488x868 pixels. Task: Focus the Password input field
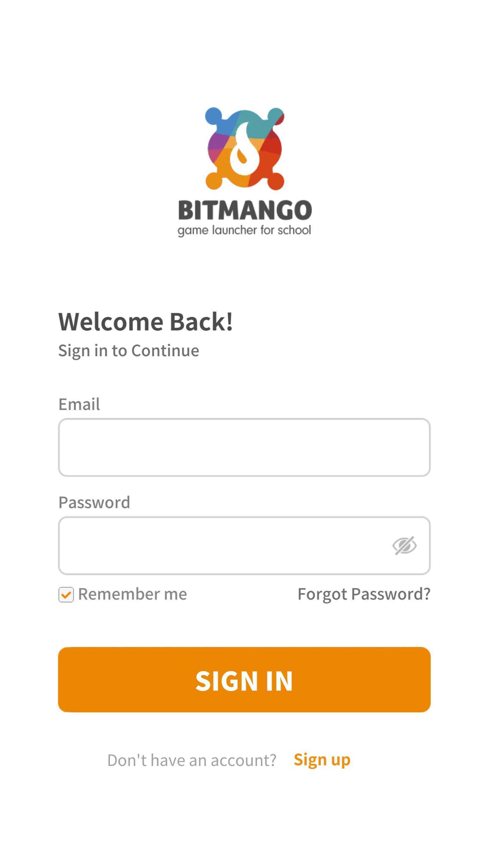(244, 545)
